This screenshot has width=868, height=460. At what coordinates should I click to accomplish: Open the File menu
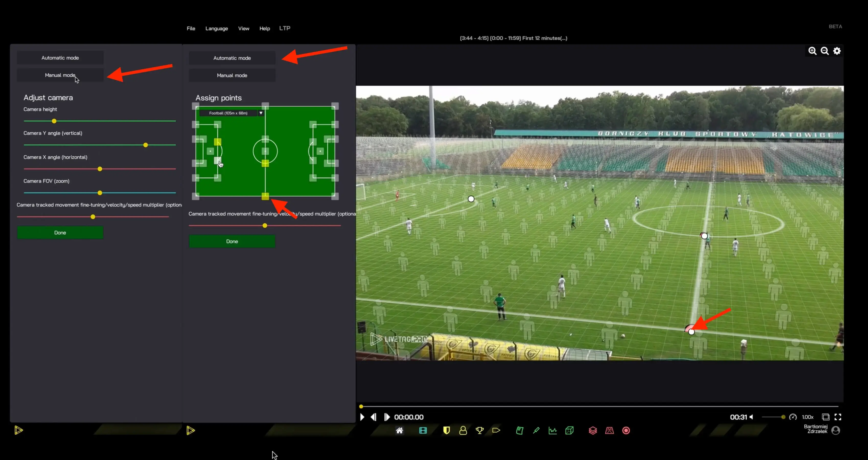click(x=191, y=28)
